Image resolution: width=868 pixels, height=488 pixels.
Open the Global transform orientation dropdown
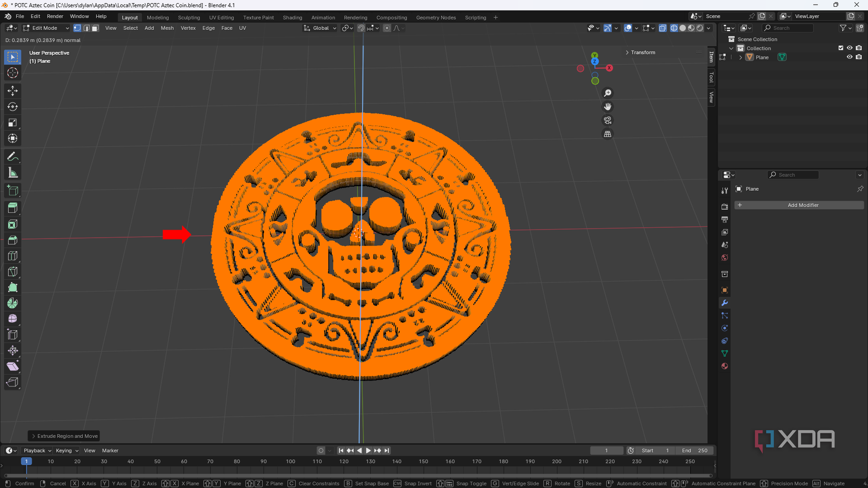click(x=320, y=28)
